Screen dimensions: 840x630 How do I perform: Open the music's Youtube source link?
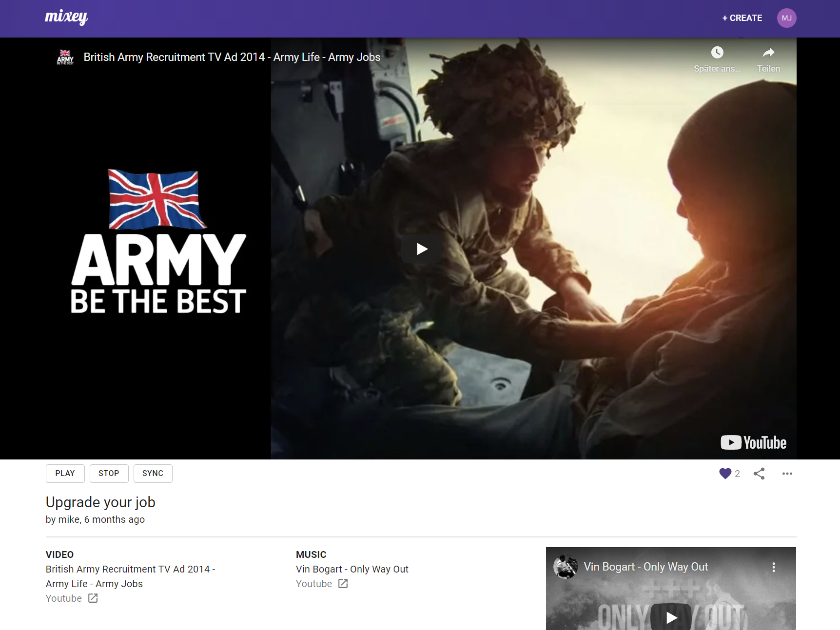click(314, 584)
